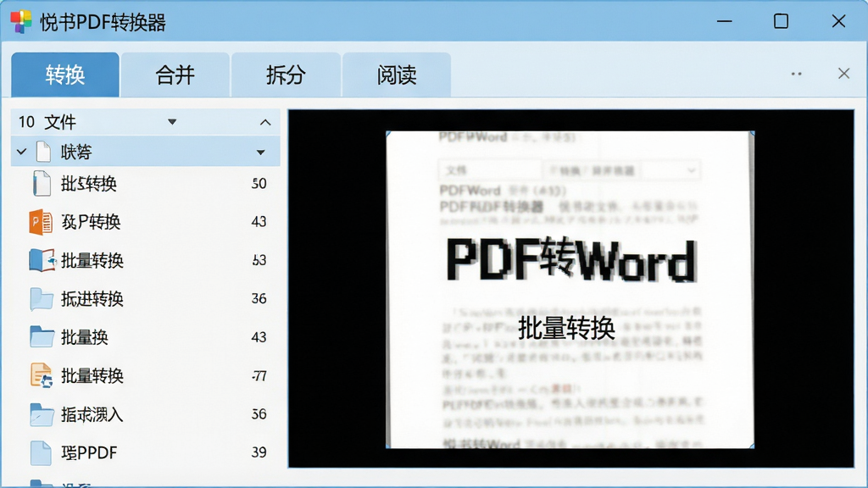Select the 批量换 list row
The height and width of the screenshot is (488, 868).
pyautogui.click(x=146, y=337)
